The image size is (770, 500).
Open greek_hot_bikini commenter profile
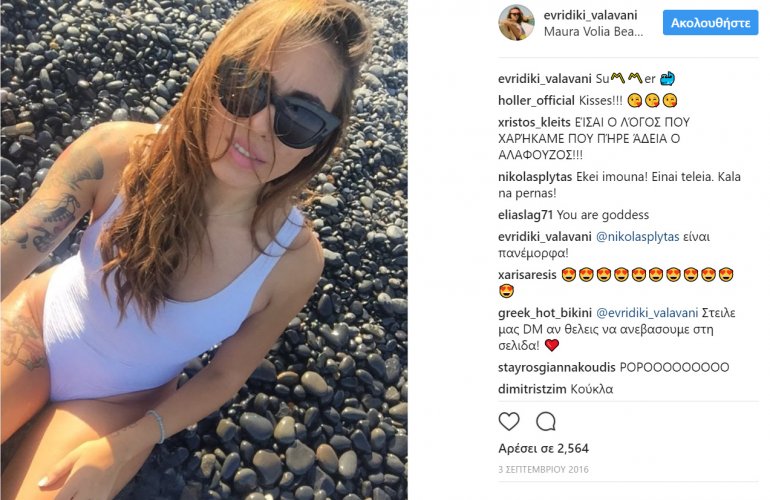point(545,313)
